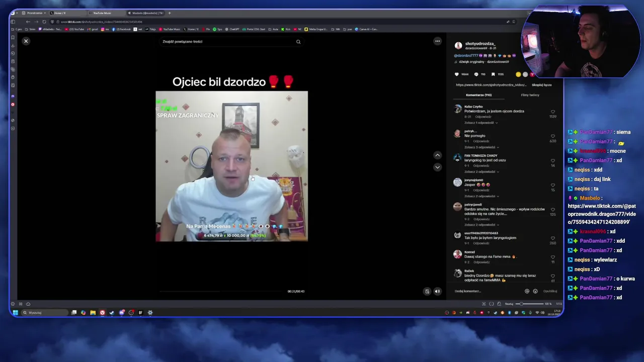Viewport: 644px width, 362px height.
Task: Toggle auto-scroll icon next to volume
Action: [427, 291]
